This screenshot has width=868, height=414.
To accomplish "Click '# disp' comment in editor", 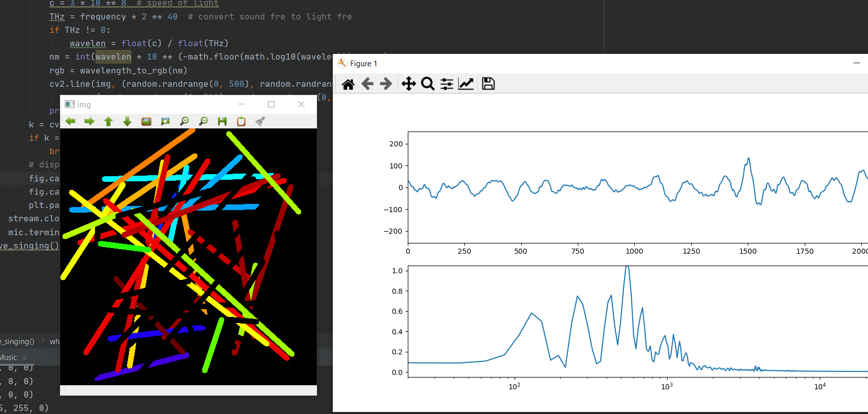I will click(x=44, y=165).
